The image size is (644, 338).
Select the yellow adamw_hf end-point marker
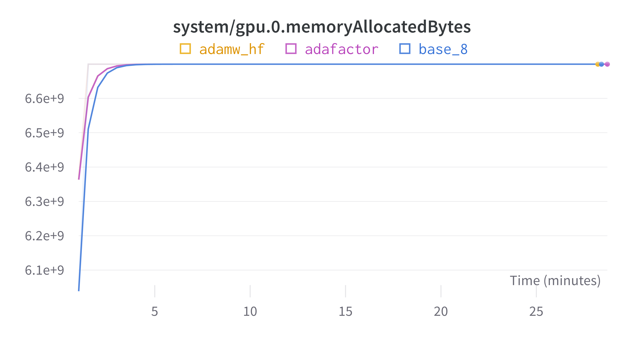point(597,64)
